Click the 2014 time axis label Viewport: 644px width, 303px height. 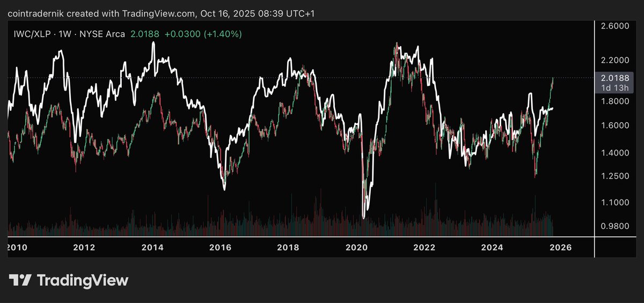(152, 248)
